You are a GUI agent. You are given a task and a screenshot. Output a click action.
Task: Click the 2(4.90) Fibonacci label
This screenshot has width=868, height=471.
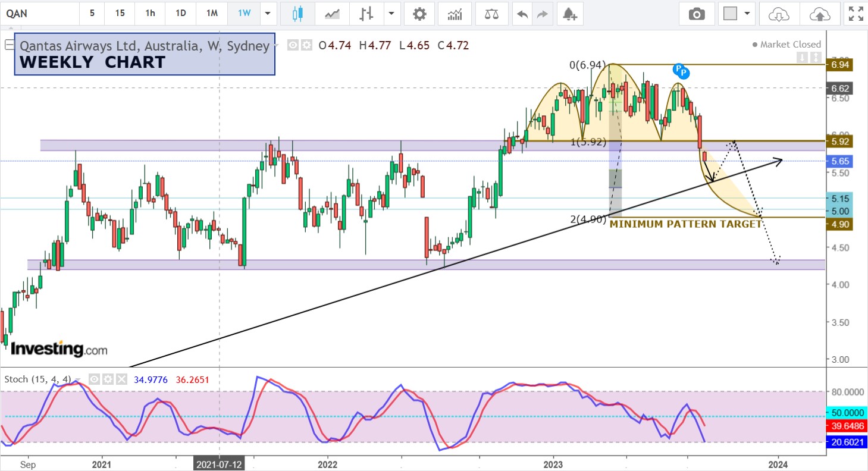pyautogui.click(x=588, y=219)
